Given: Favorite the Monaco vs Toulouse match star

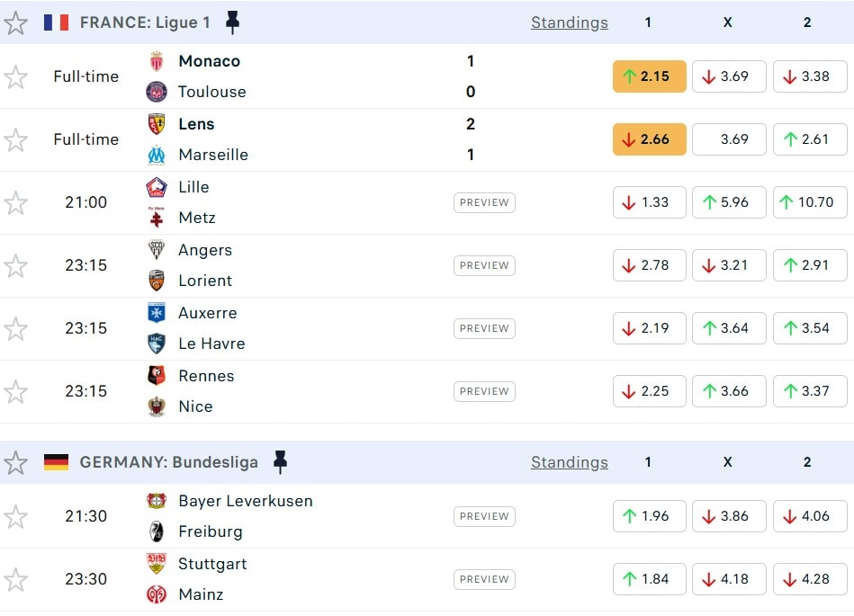Looking at the screenshot, I should tap(16, 77).
